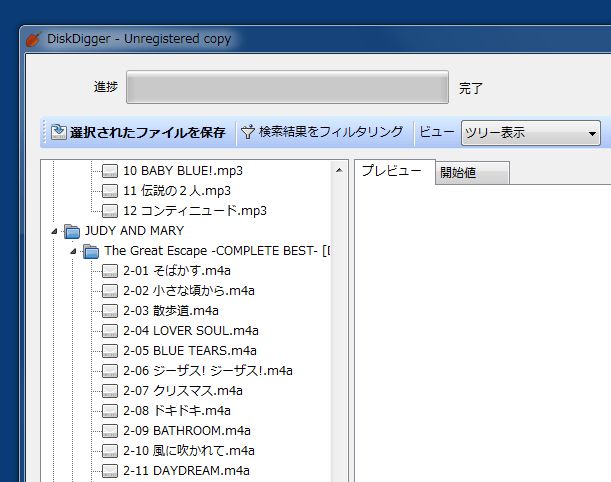The width and height of the screenshot is (611, 482).
Task: Click file icon of 12 コンティニュード.mp3
Action: tap(110, 211)
